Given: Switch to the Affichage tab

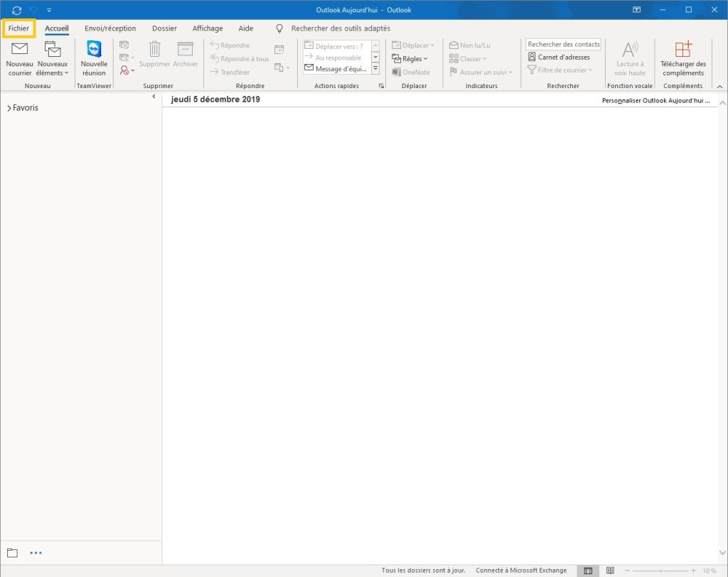Looking at the screenshot, I should (x=208, y=28).
